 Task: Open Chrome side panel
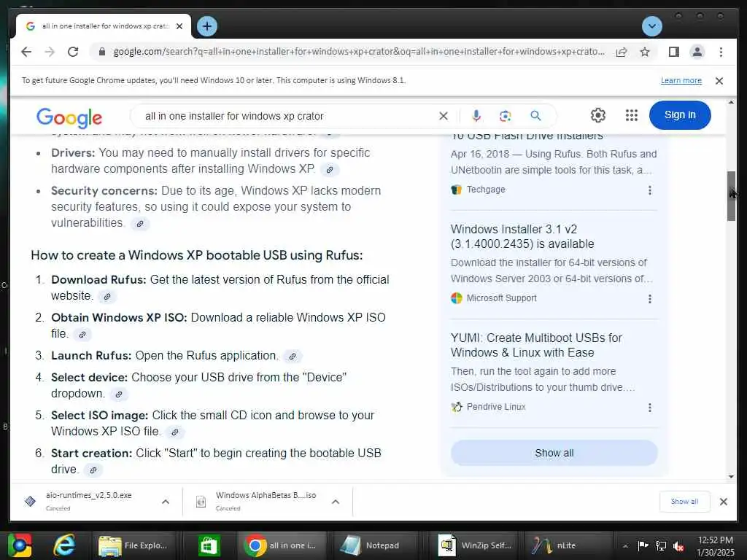coord(673,52)
